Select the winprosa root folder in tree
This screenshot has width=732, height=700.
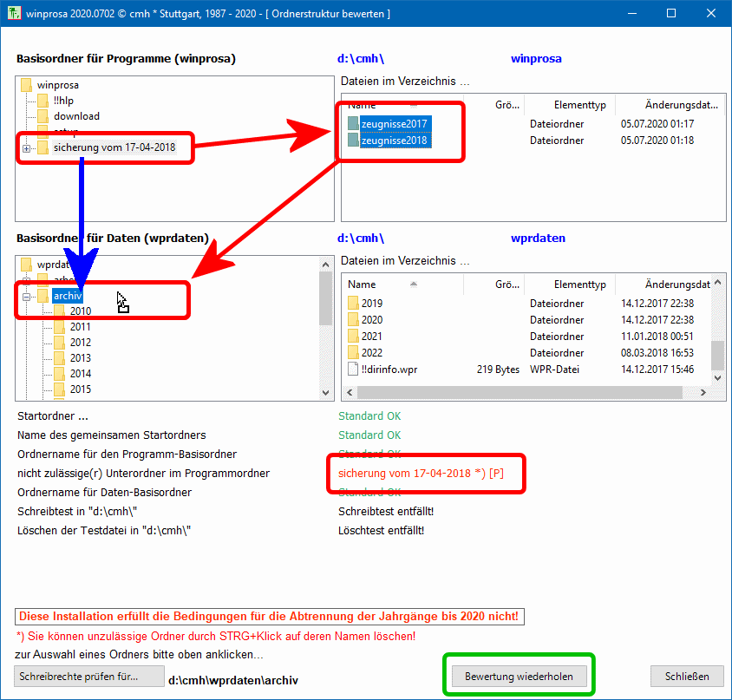pyautogui.click(x=57, y=85)
